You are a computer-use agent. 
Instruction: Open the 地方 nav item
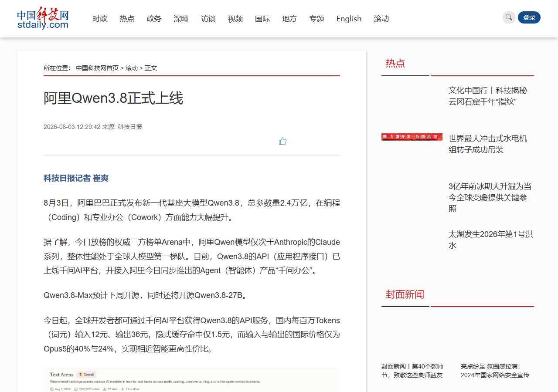[x=289, y=19]
